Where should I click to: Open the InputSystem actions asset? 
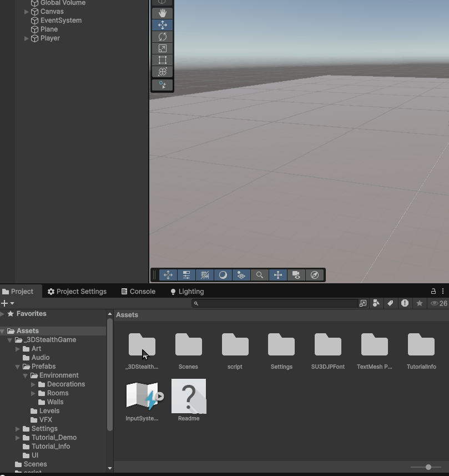click(x=142, y=398)
